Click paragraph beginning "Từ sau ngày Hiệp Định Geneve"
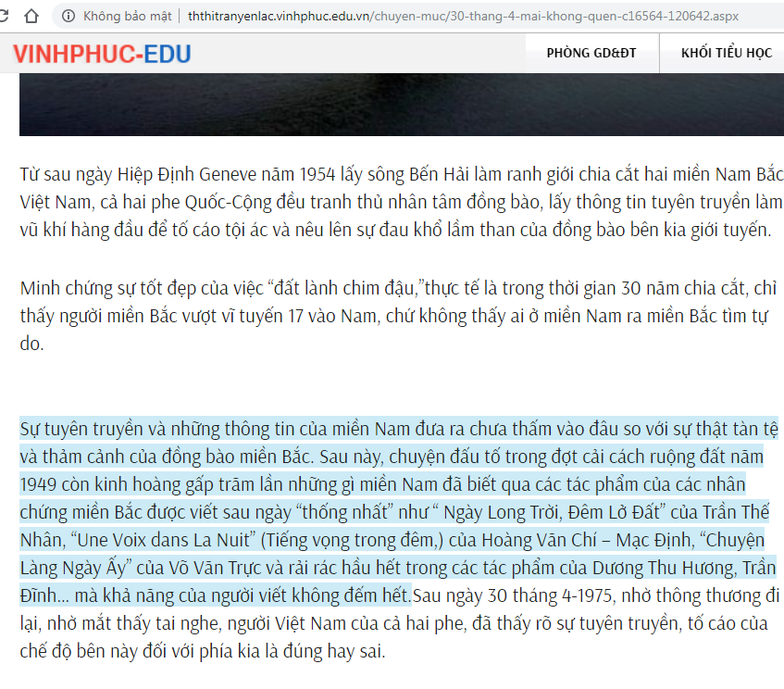784x689 pixels. (402, 202)
